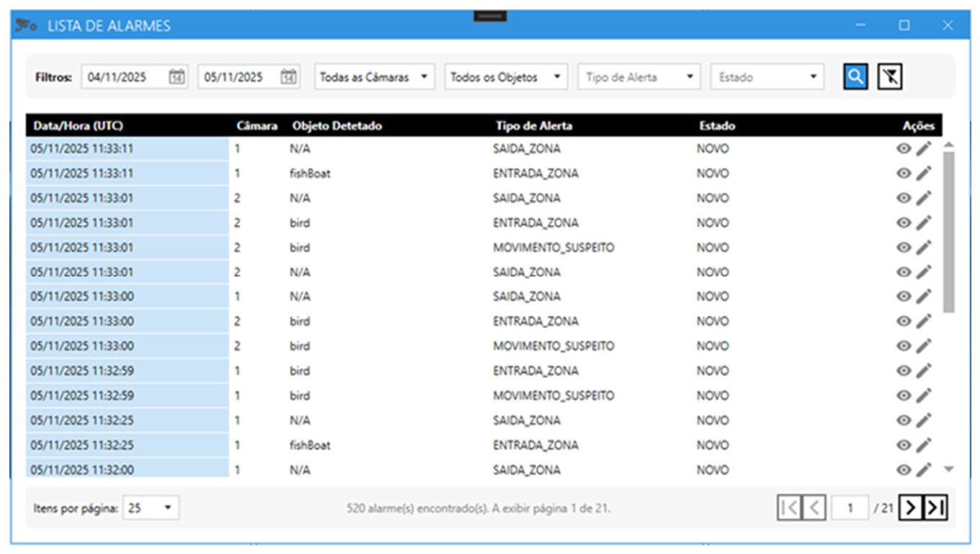Select NOVO state in the 11:32:00 row
The height and width of the screenshot is (554, 980).
pyautogui.click(x=712, y=470)
